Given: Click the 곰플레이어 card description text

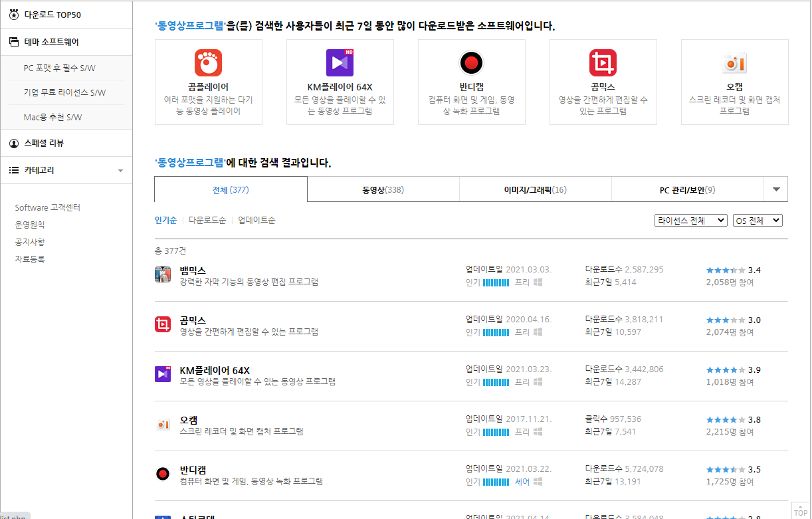Looking at the screenshot, I should [208, 106].
